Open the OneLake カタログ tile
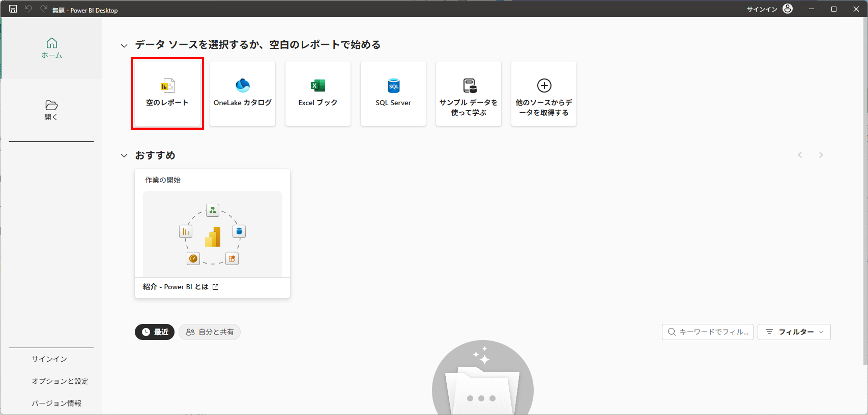Viewport: 868px width, 415px height. (243, 93)
